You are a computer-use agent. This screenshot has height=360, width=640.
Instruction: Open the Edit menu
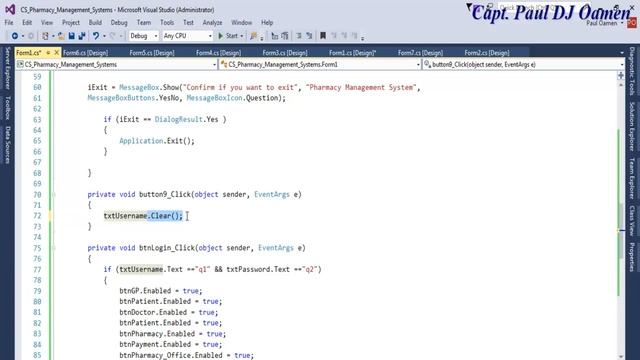[27, 22]
